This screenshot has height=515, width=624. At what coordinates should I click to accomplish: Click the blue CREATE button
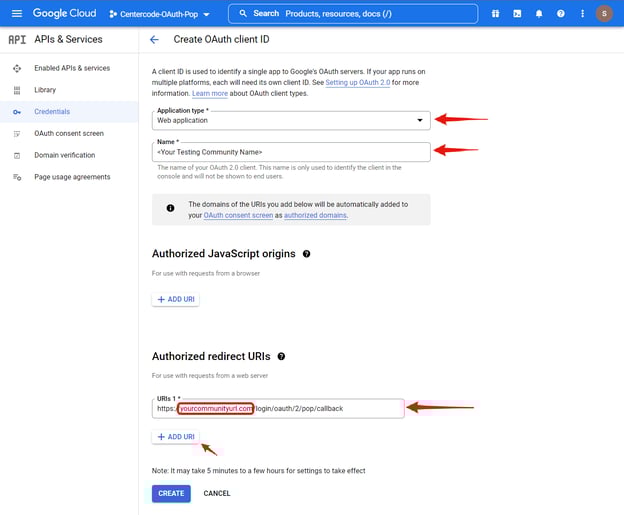(x=171, y=493)
